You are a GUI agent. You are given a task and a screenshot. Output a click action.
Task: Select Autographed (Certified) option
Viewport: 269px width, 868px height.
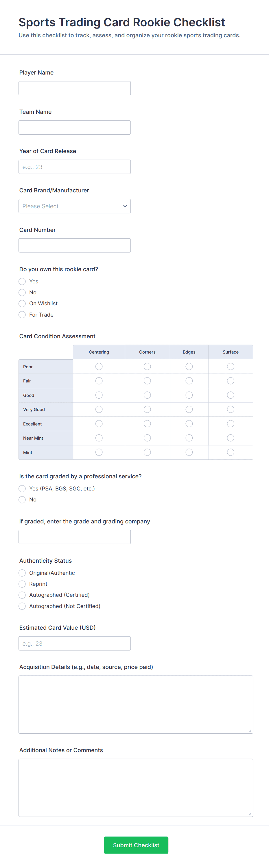[x=22, y=595]
